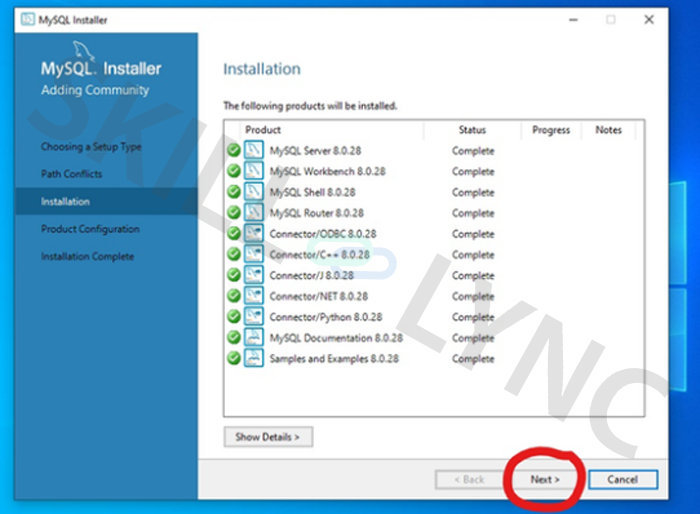Click the Cancel button

coord(623,480)
